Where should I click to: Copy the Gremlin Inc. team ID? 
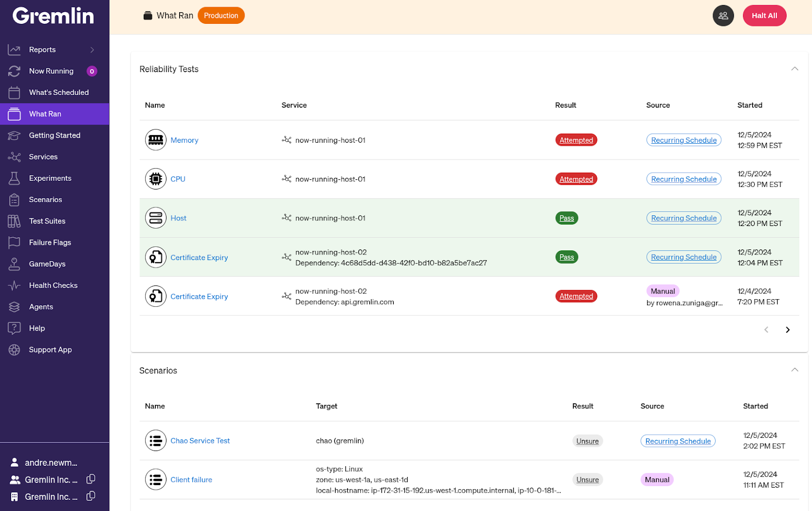pos(91,479)
